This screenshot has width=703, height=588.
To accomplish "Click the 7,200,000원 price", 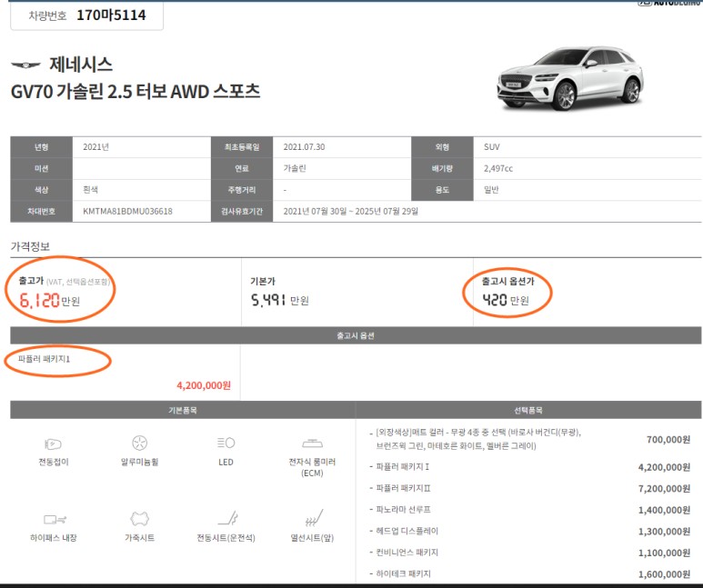I will tap(664, 489).
